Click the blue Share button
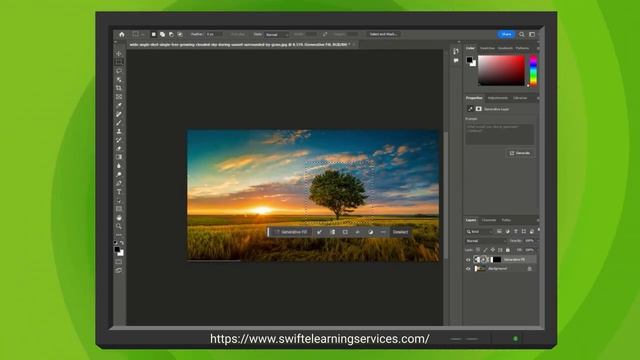The image size is (640, 360). tap(506, 34)
